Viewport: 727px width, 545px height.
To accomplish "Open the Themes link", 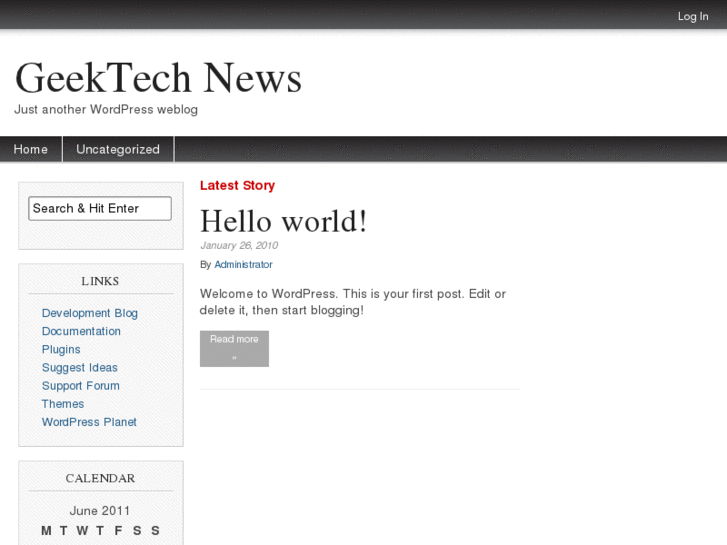I will pos(63,404).
